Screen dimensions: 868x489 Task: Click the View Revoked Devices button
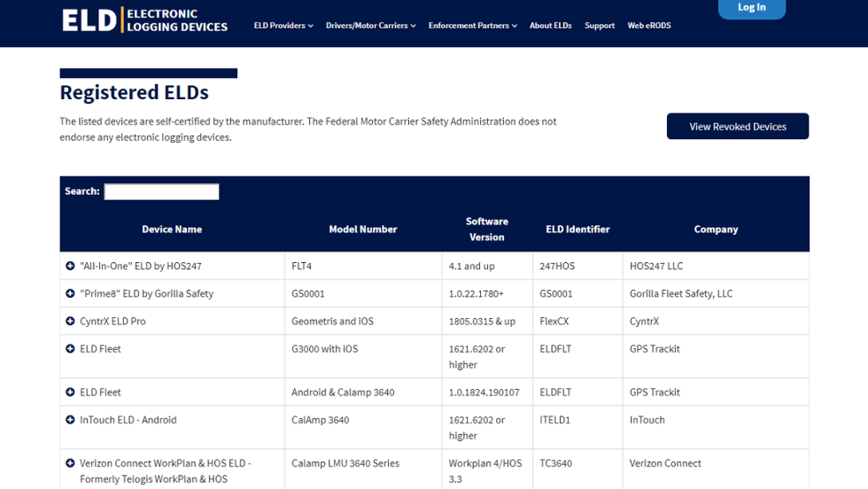(738, 127)
